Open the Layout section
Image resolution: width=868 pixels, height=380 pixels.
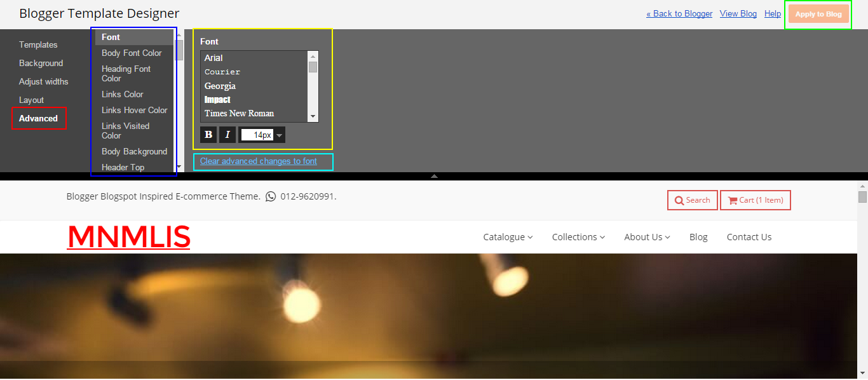click(x=31, y=100)
